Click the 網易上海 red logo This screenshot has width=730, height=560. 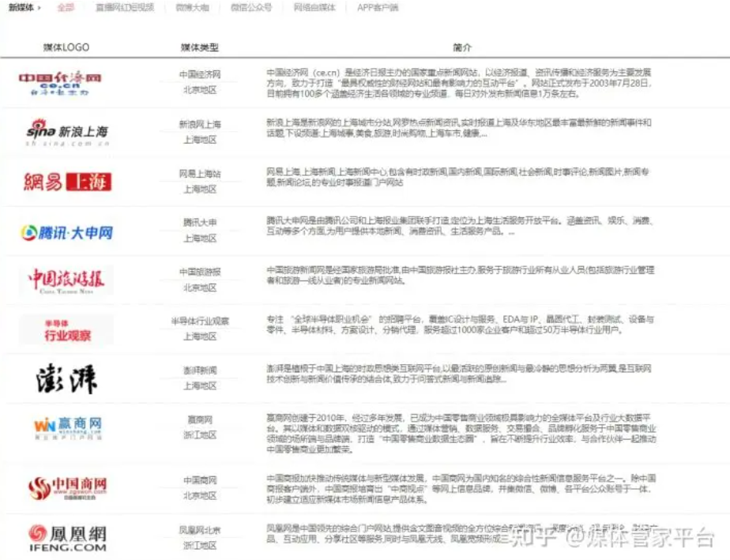[x=67, y=182]
